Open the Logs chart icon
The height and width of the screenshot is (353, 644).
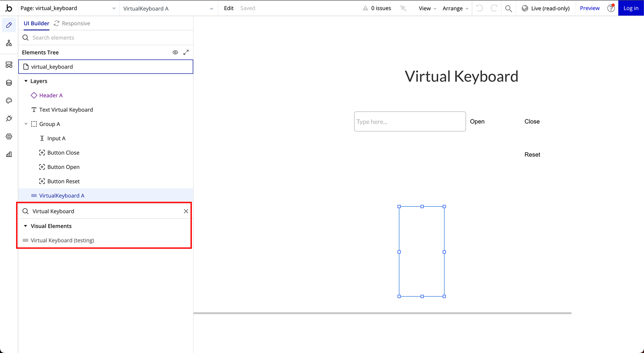point(9,154)
